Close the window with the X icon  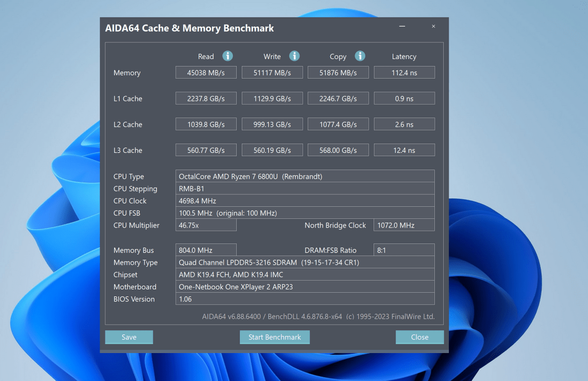[x=433, y=26]
